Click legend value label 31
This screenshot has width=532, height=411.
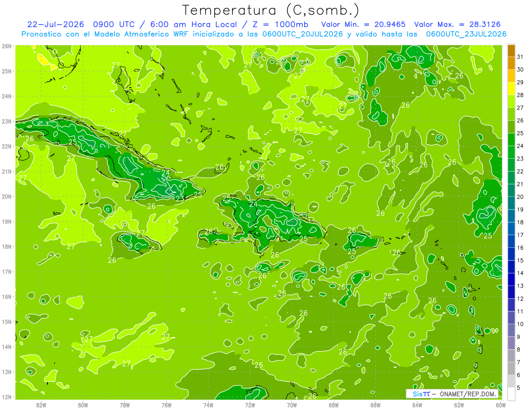[520, 57]
